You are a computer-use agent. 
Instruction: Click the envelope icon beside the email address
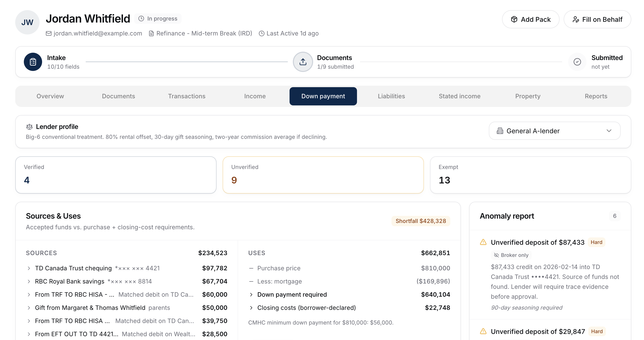(x=49, y=33)
